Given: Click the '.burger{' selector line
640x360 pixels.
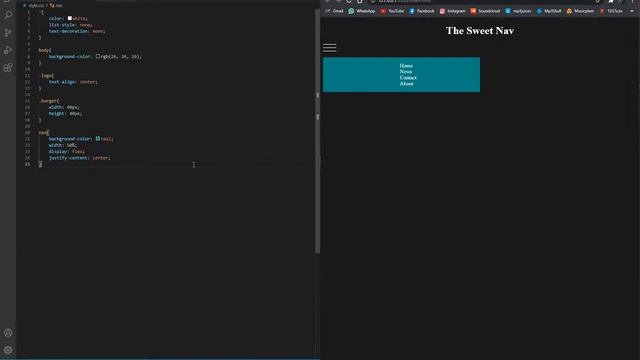Looking at the screenshot, I should pos(49,101).
